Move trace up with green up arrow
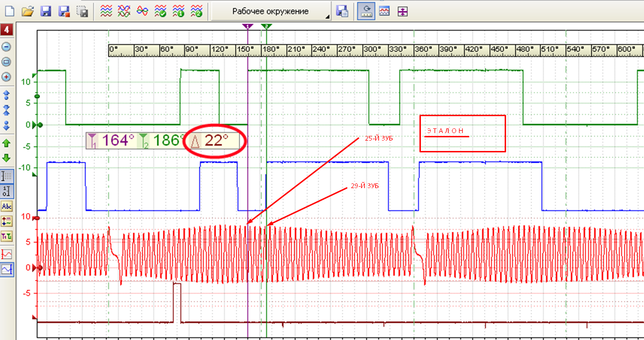The height and width of the screenshot is (340, 644). coord(7,143)
